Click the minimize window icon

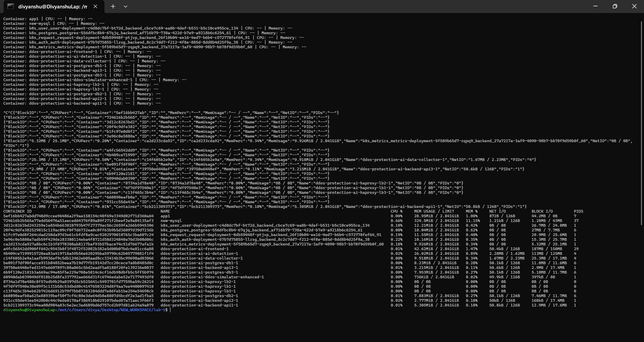595,6
